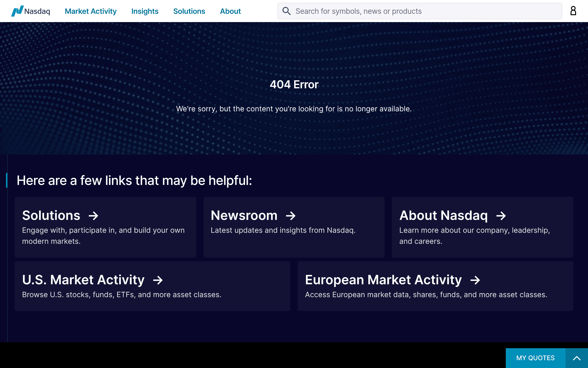Click the arrow next to Solutions card

point(93,216)
